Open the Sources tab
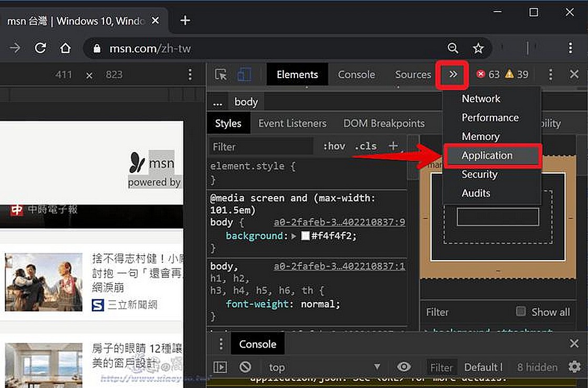This screenshot has height=388, width=588. (413, 74)
